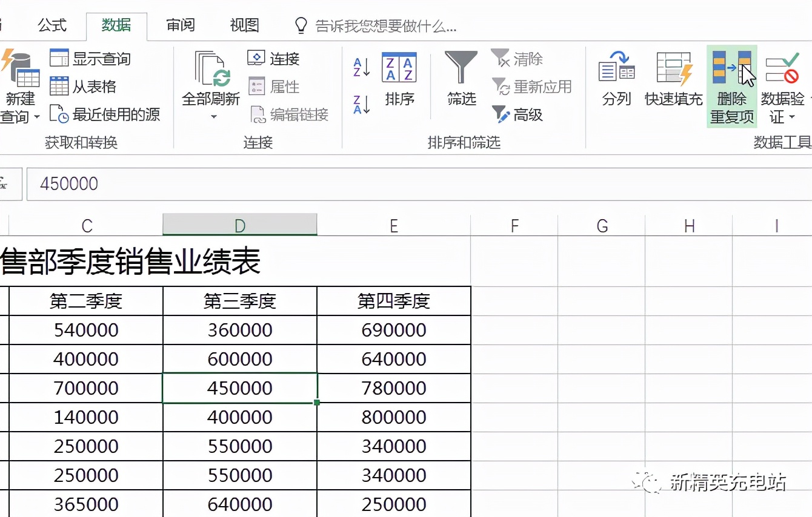This screenshot has width=812, height=517.
Task: Click the 高级 filter option
Action: 519,114
